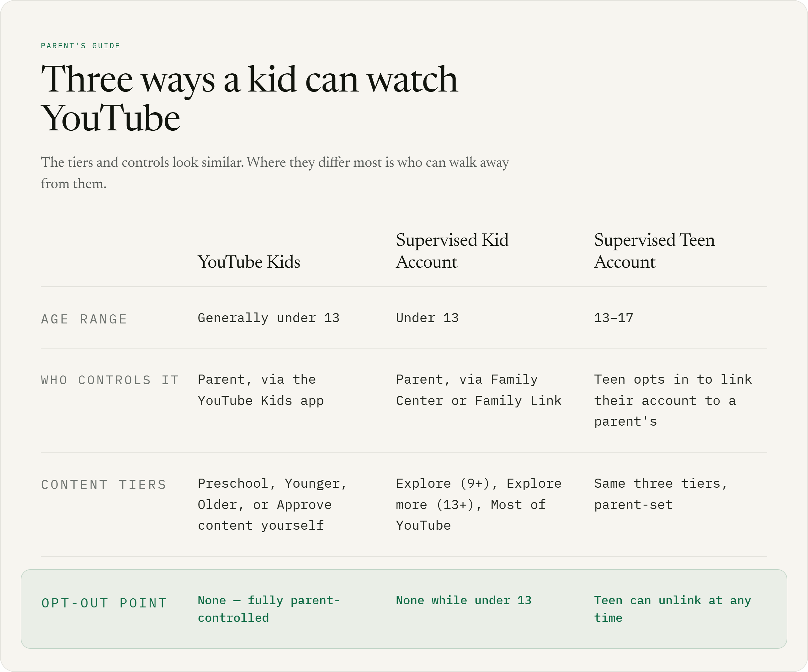
Task: Click the "Supervised Teen Account" column header
Action: tap(654, 251)
